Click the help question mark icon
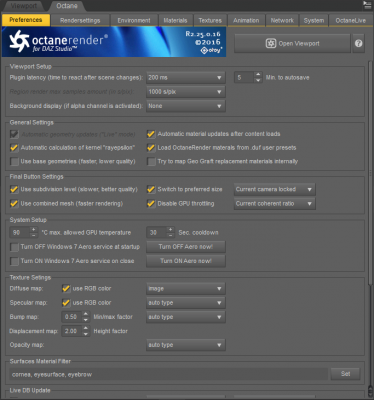 pos(358,43)
